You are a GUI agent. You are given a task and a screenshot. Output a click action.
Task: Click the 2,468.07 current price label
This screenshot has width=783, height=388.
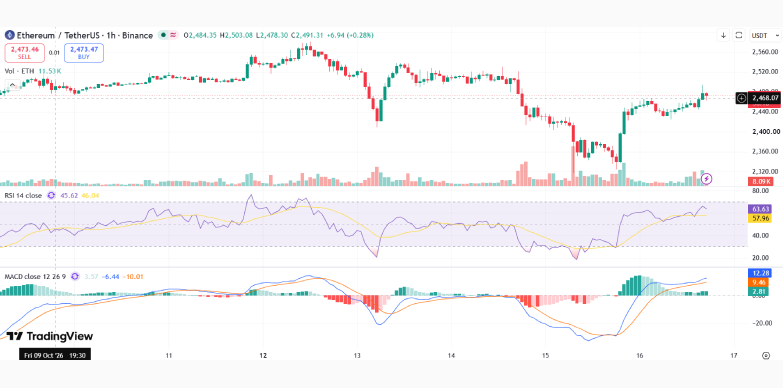pyautogui.click(x=766, y=98)
